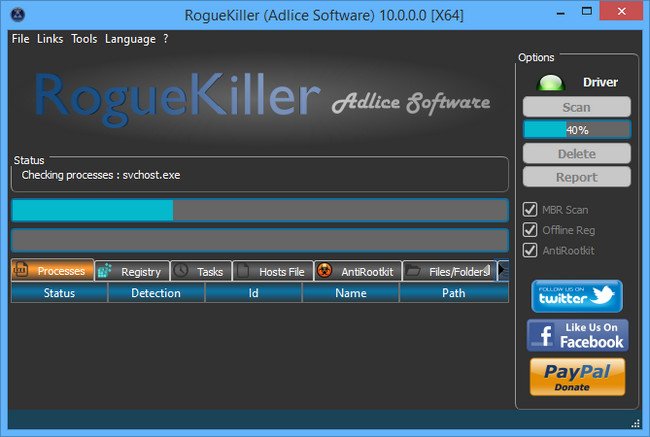Image resolution: width=650 pixels, height=437 pixels.
Task: Open the Tools menu
Action: point(84,39)
